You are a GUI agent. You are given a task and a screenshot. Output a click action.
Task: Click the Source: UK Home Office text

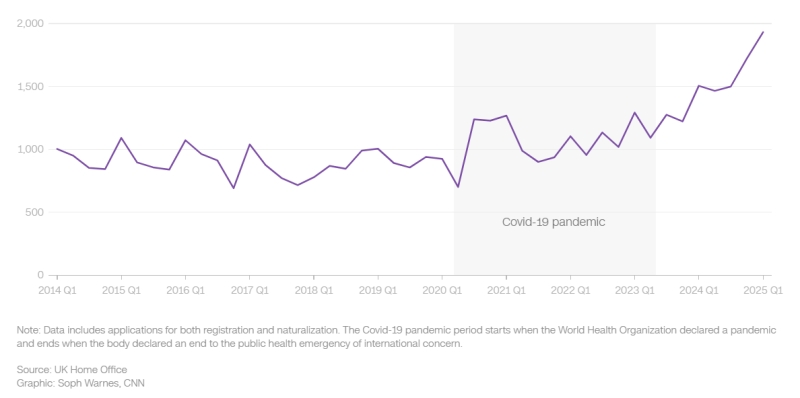pyautogui.click(x=72, y=369)
